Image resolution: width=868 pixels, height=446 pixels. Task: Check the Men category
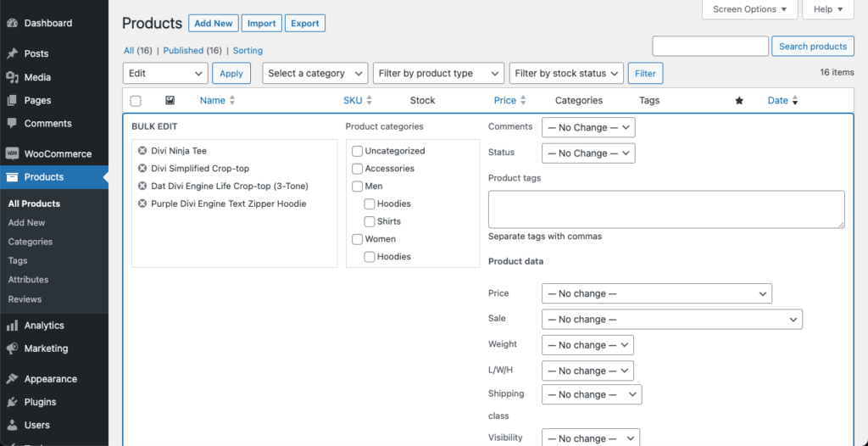[x=358, y=187]
